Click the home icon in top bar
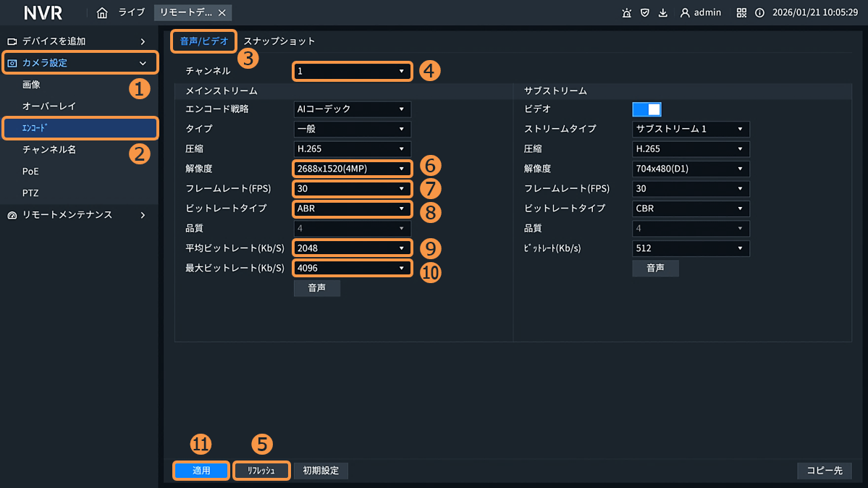868x488 pixels. point(102,13)
